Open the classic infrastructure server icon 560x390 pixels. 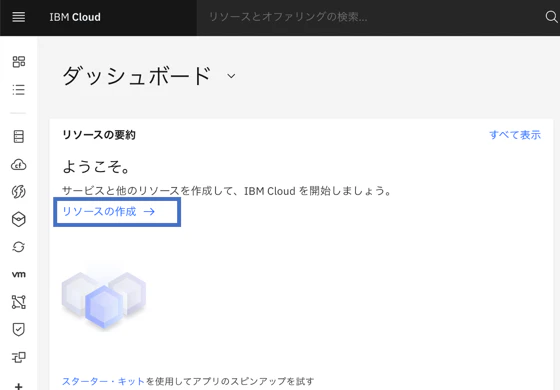click(x=19, y=136)
